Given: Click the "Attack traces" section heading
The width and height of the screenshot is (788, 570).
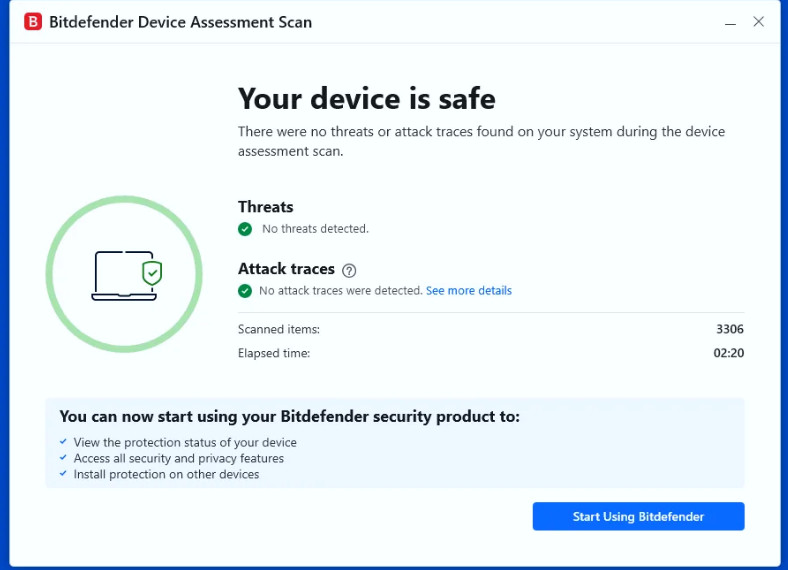Looking at the screenshot, I should pyautogui.click(x=286, y=269).
